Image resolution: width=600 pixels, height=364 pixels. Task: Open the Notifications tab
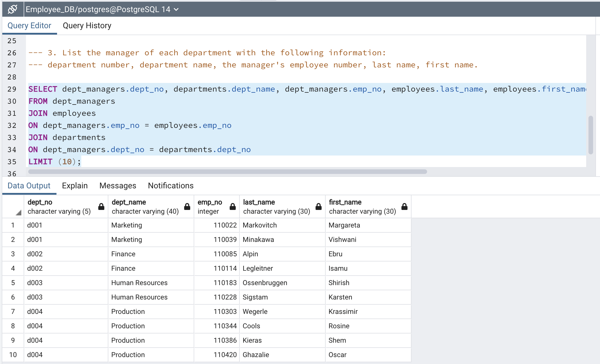(170, 186)
